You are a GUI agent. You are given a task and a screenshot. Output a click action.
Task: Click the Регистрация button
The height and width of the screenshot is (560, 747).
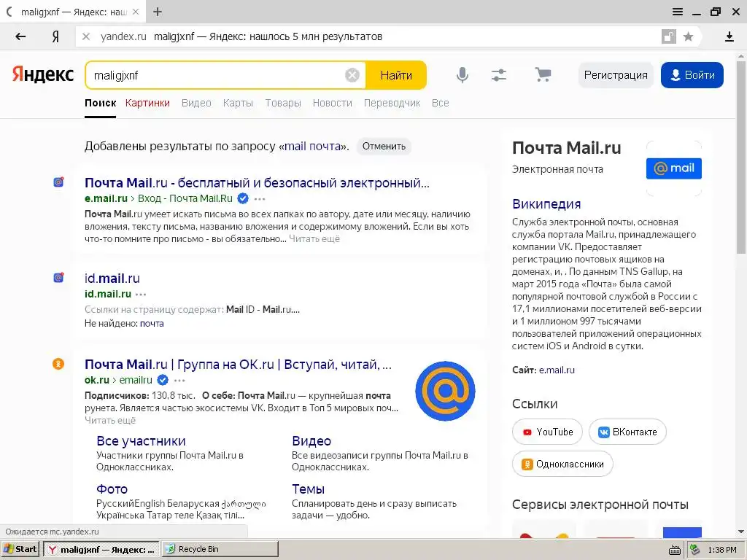[x=616, y=75]
